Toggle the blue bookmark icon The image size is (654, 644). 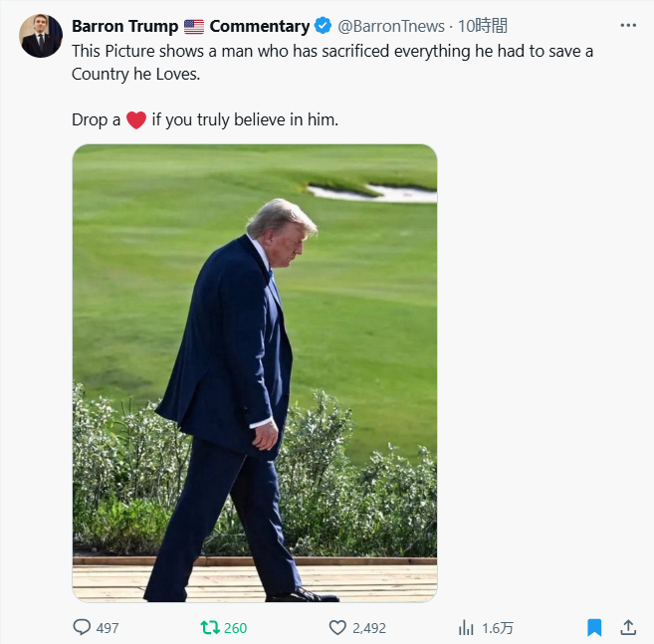pyautogui.click(x=594, y=627)
